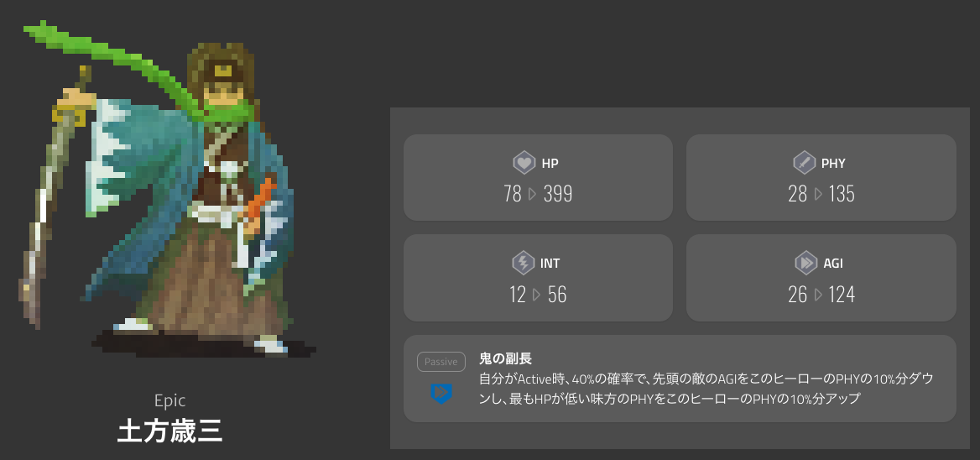Click the Passive label badge
This screenshot has height=460, width=980.
[441, 362]
